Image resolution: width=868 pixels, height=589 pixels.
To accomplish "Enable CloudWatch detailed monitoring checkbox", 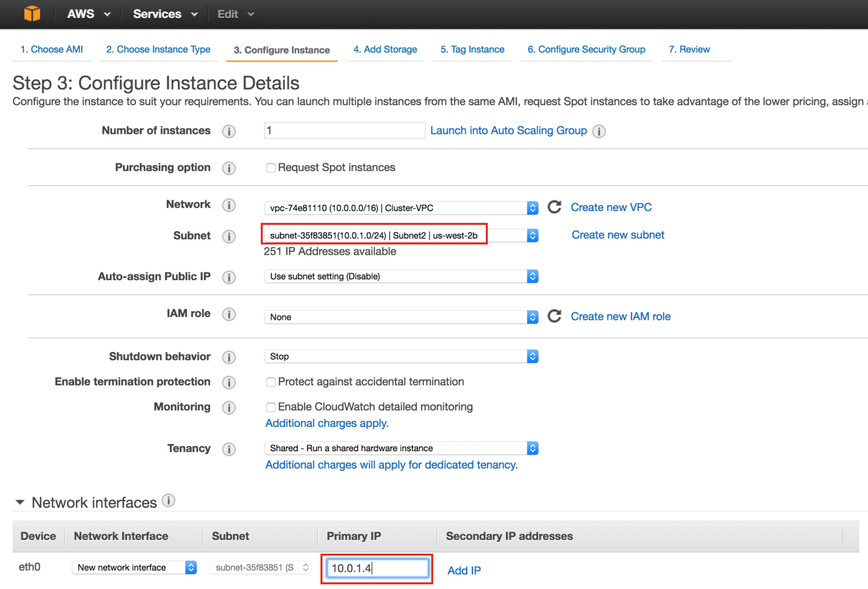I will tap(271, 407).
